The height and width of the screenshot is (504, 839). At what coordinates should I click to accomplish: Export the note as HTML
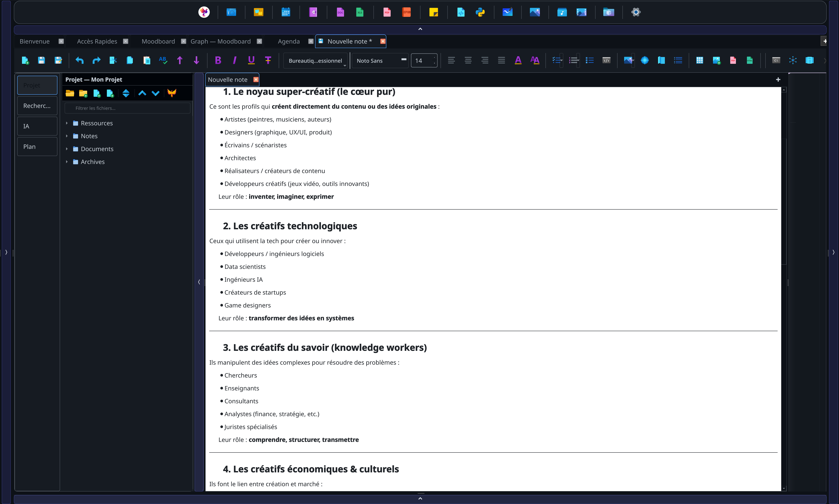pyautogui.click(x=750, y=60)
